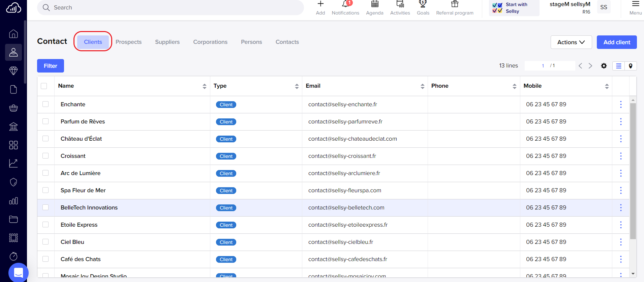This screenshot has width=644, height=282.
Task: Check the Croissant row checkbox
Action: click(x=45, y=156)
